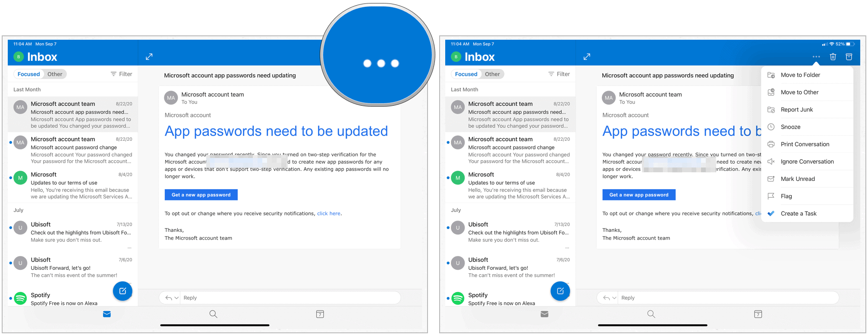The height and width of the screenshot is (335, 868).
Task: Choose Move to Folder in dropdown menu
Action: pos(807,75)
